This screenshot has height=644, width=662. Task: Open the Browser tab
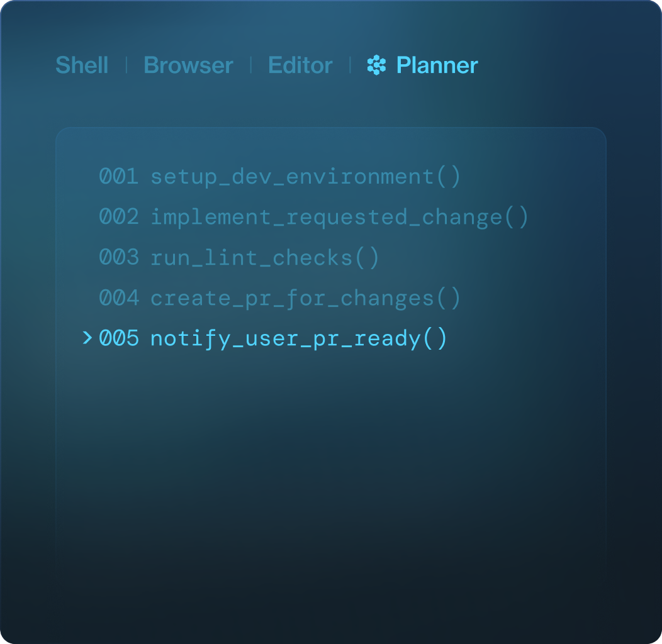pyautogui.click(x=188, y=65)
